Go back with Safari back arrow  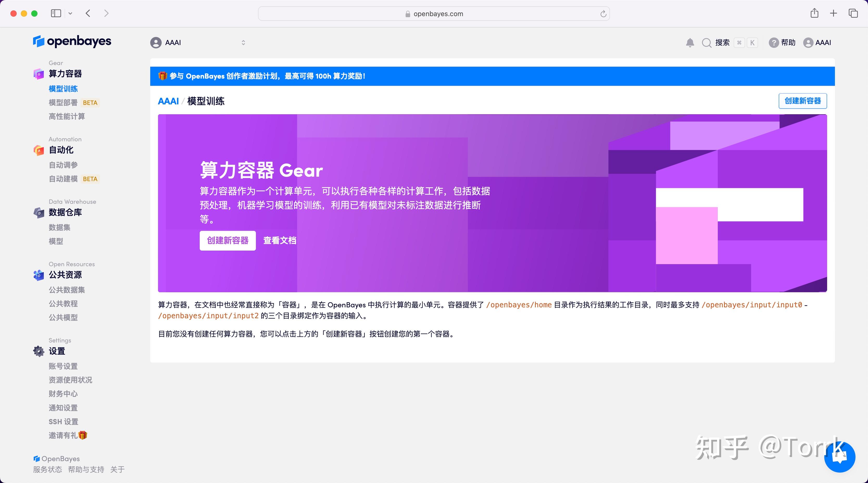(x=88, y=14)
